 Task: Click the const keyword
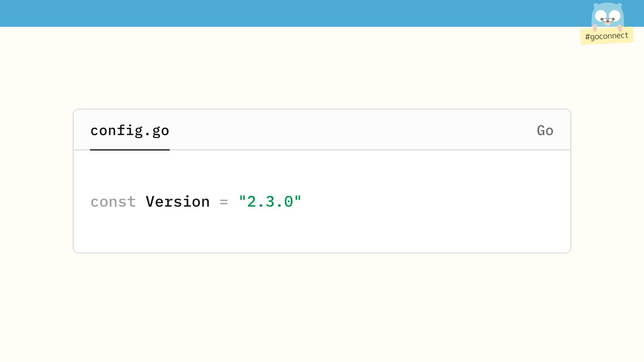coord(113,201)
